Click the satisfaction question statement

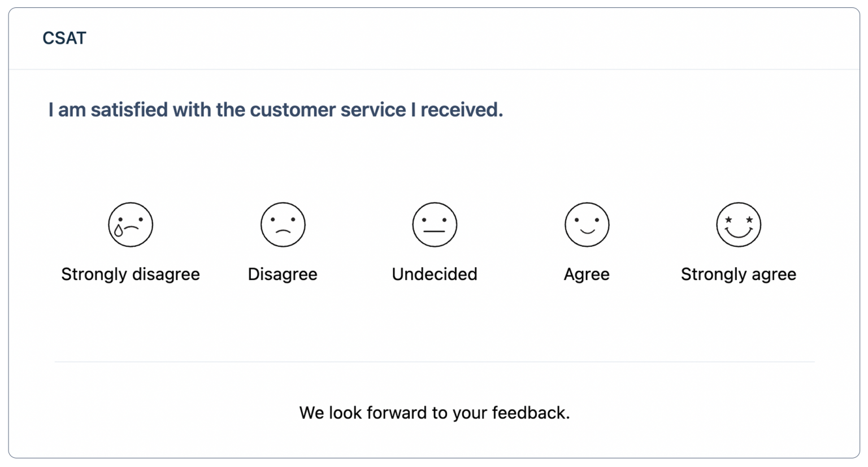(x=276, y=110)
